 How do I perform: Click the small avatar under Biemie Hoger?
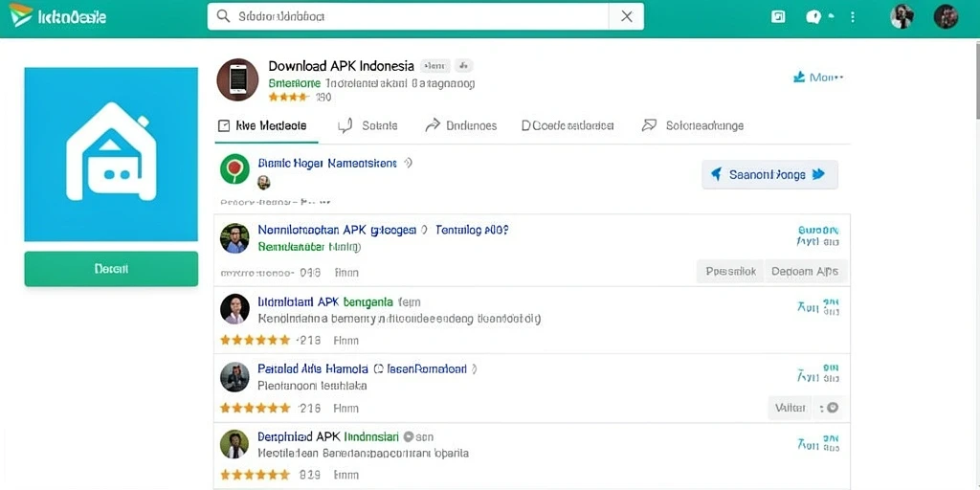click(x=264, y=183)
